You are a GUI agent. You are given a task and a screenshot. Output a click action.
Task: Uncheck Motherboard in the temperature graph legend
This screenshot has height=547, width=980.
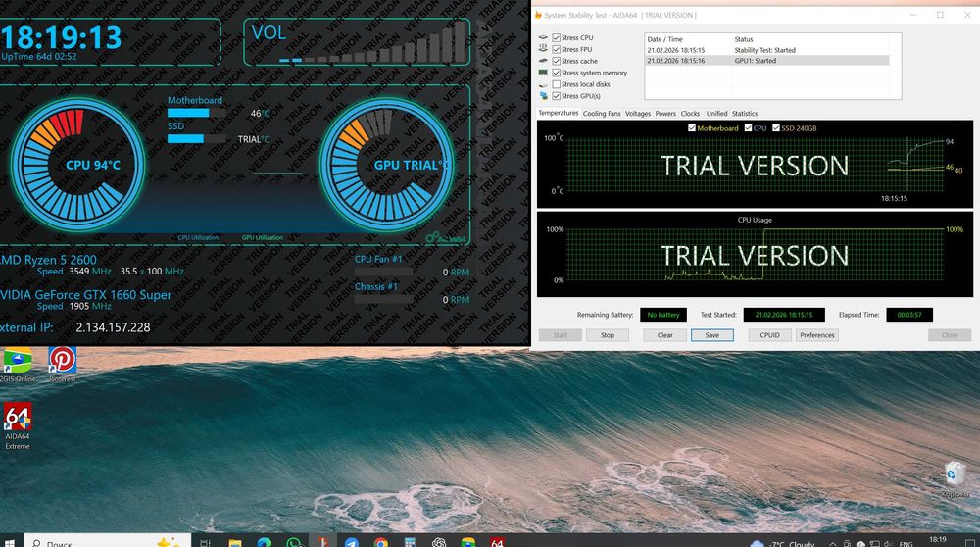pyautogui.click(x=692, y=128)
